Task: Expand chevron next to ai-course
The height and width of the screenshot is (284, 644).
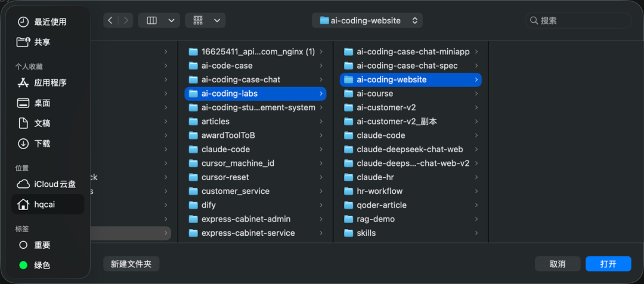Action: point(476,94)
